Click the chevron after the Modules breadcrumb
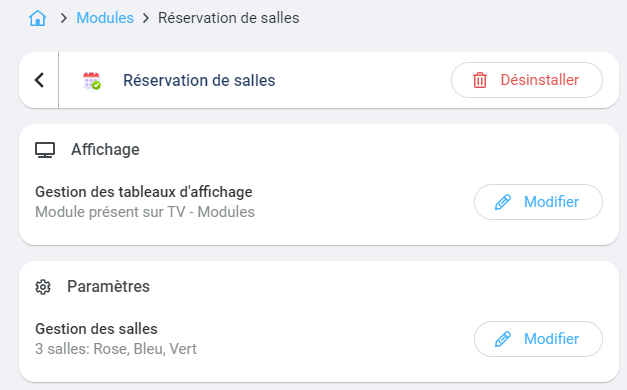 click(x=146, y=18)
